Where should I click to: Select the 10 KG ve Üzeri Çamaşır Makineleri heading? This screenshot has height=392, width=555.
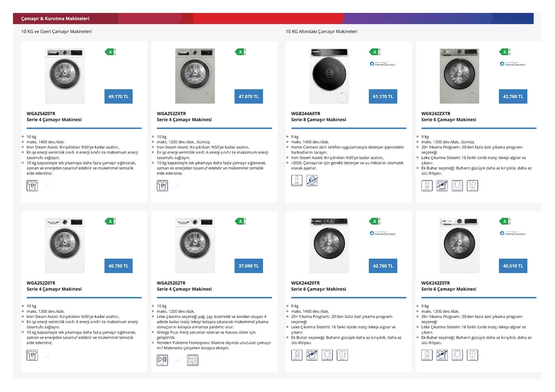tap(56, 31)
